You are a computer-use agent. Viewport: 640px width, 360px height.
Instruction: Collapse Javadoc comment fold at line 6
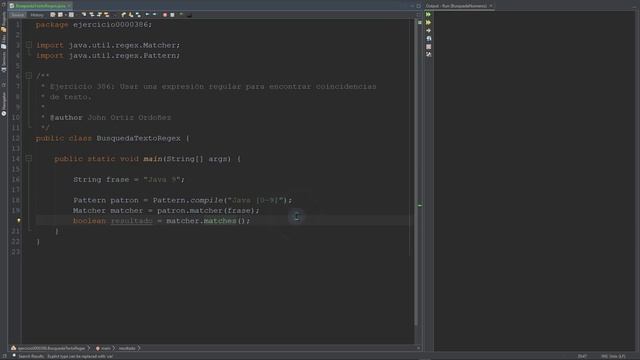point(29,76)
